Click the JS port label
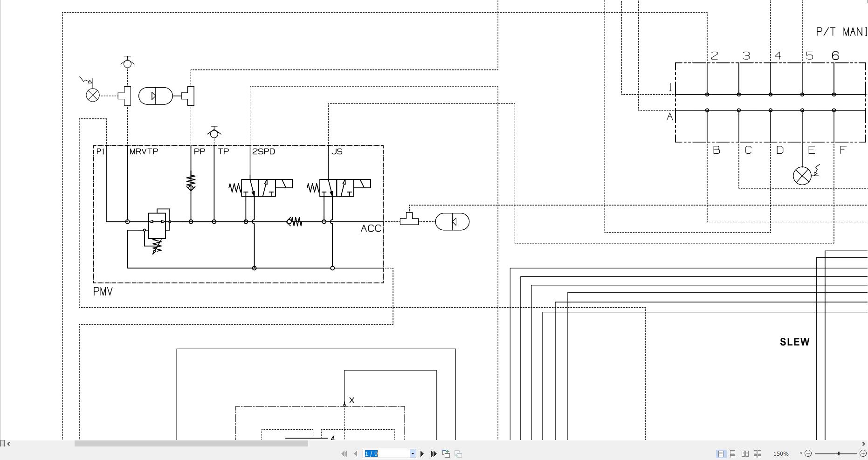The width and height of the screenshot is (868, 460). coord(337,151)
